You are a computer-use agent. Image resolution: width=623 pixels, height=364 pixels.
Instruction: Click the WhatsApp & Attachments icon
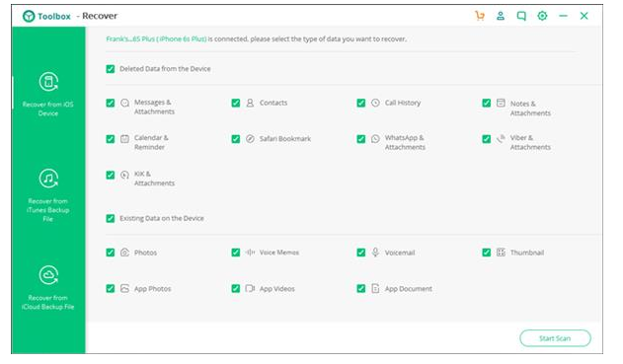[375, 139]
